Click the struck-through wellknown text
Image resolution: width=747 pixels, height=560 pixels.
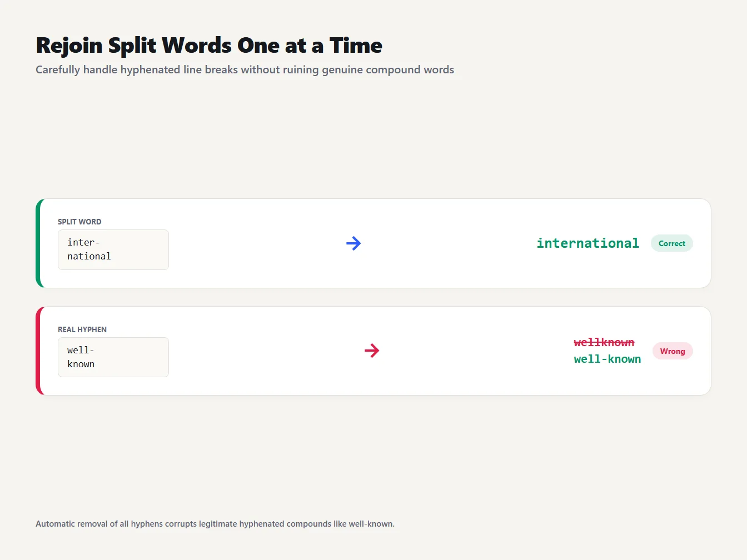coord(604,342)
